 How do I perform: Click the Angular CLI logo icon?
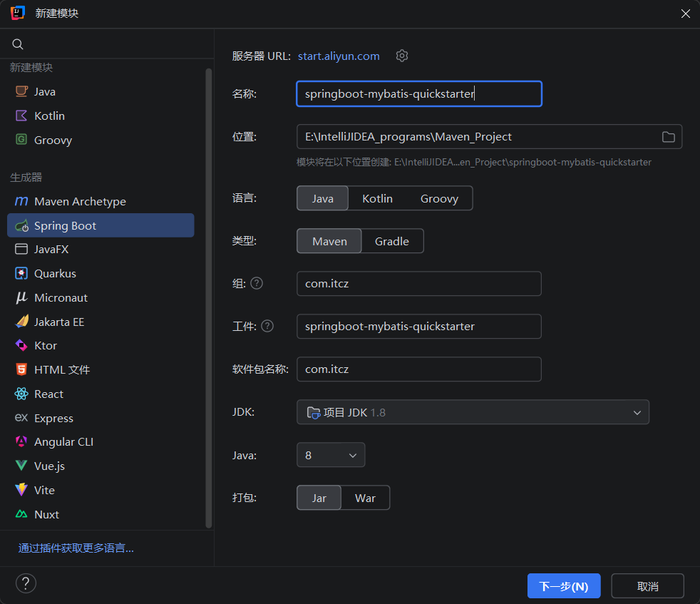click(x=21, y=441)
